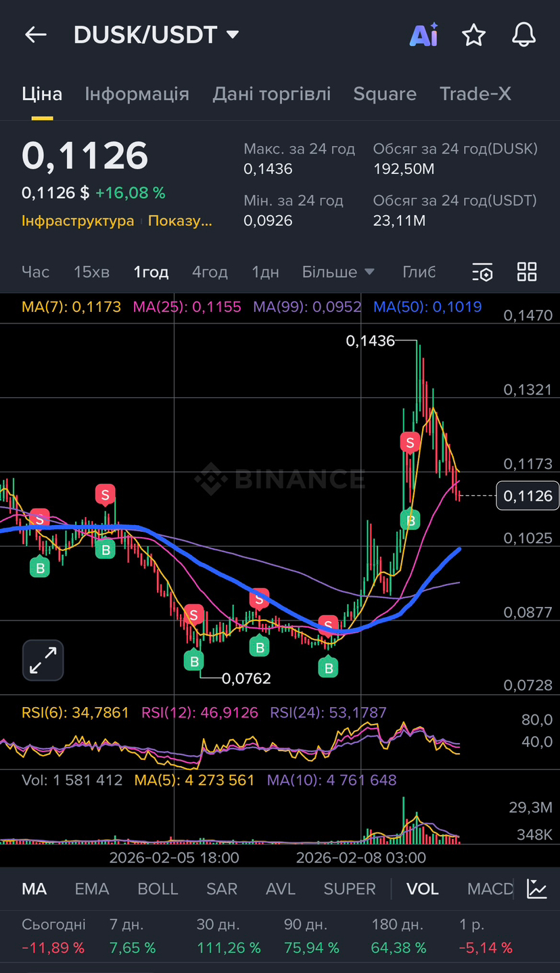The image size is (560, 973).
Task: Tap the 180 дн. 64,38 % performance
Action: pyautogui.click(x=399, y=936)
